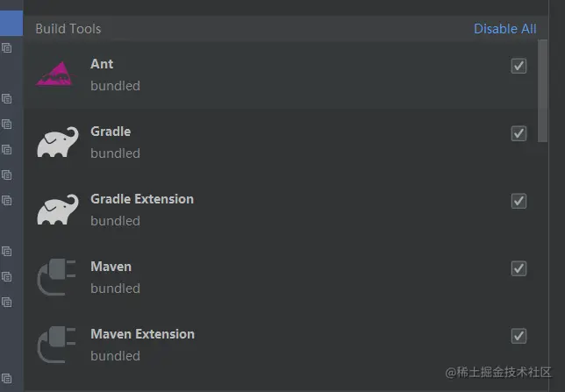The height and width of the screenshot is (392, 565).
Task: Click the Maven Extension plug icon
Action: [x=56, y=345]
